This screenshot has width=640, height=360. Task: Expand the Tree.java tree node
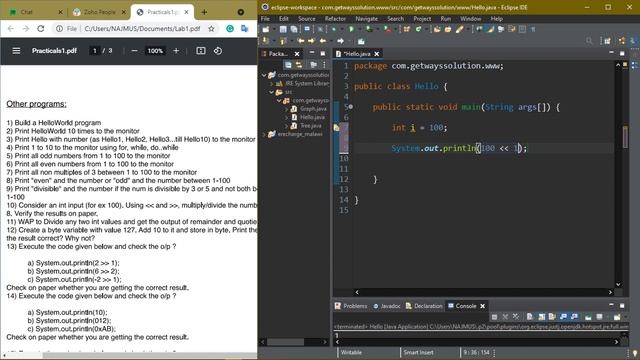tap(287, 126)
